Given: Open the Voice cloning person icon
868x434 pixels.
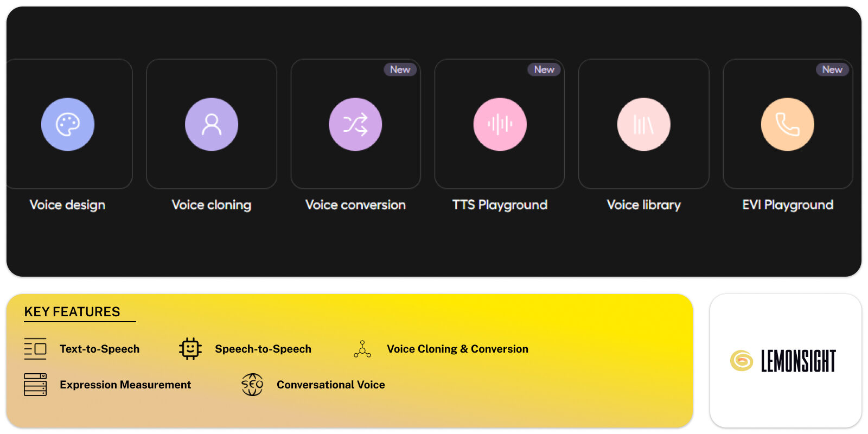Looking at the screenshot, I should pos(212,124).
